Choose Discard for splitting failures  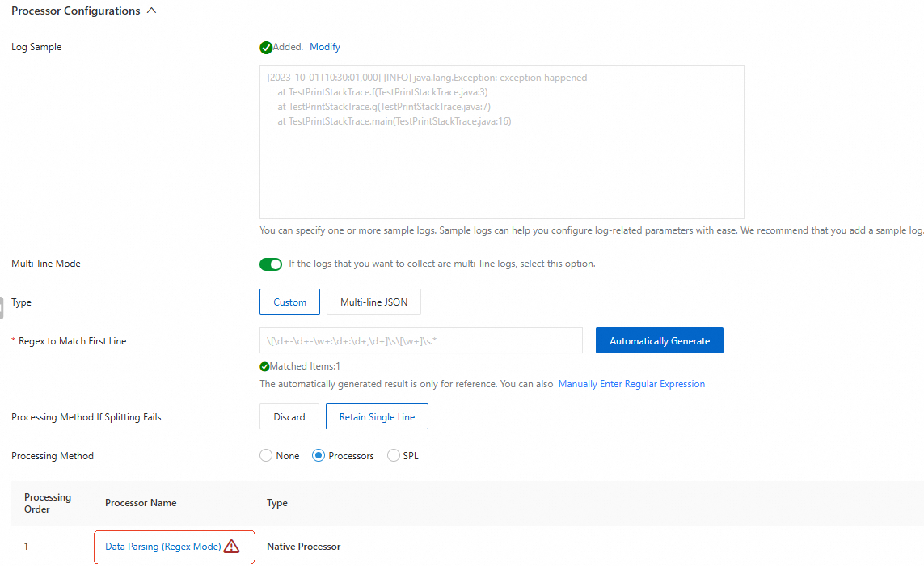[x=289, y=417]
